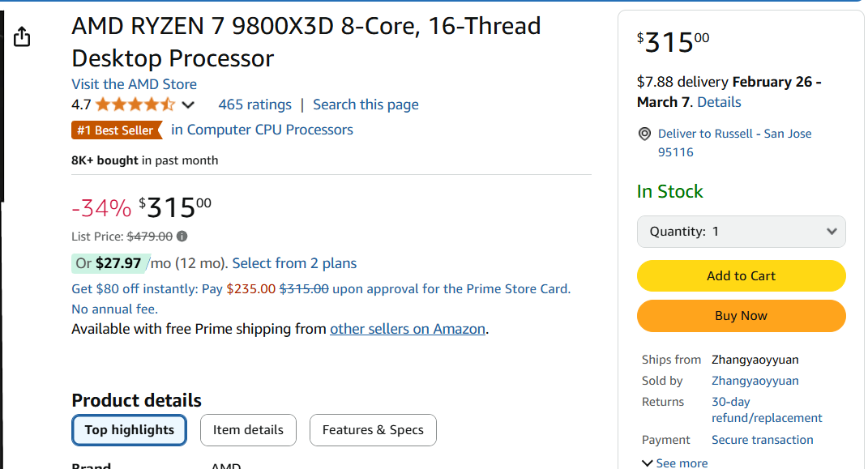This screenshot has width=868, height=469.
Task: Expand the ratings breakdown chevron
Action: point(188,105)
